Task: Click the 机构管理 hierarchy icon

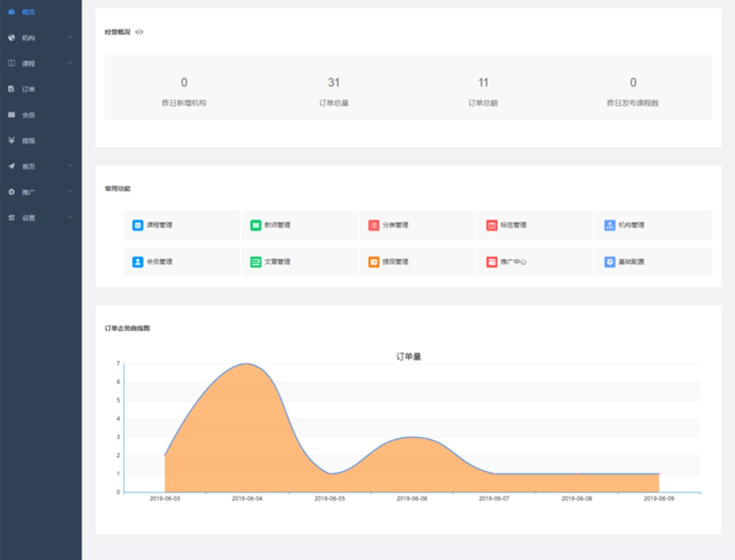Action: coord(610,225)
